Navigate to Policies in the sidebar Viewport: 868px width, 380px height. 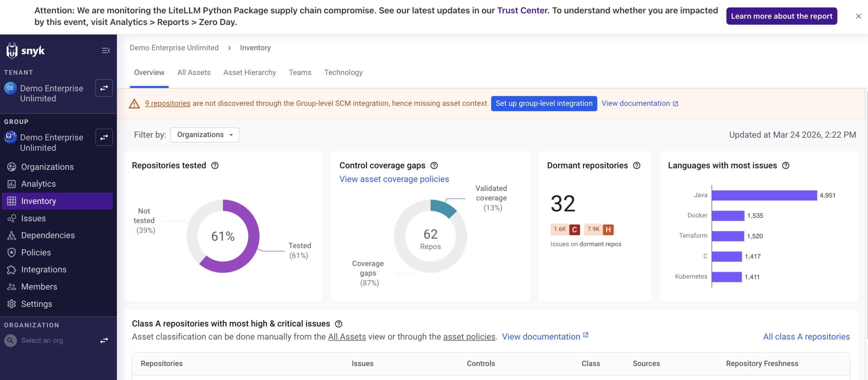tap(36, 252)
